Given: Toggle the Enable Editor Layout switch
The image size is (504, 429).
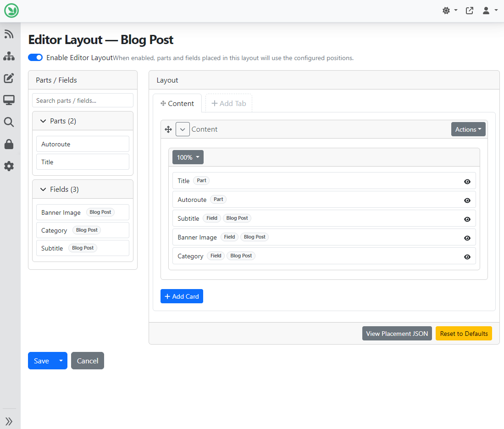Looking at the screenshot, I should (x=35, y=57).
